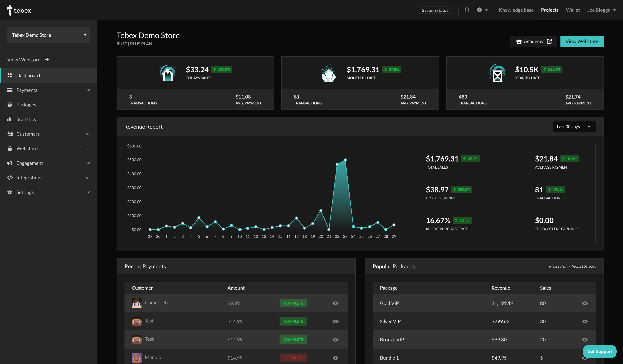Open the Tebex Demo Store selector

(x=48, y=35)
